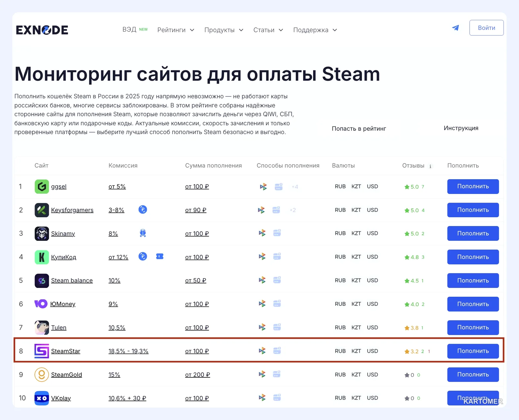Viewport: 519px width, 420px height.
Task: Click the EXNODE logo
Action: pos(42,30)
